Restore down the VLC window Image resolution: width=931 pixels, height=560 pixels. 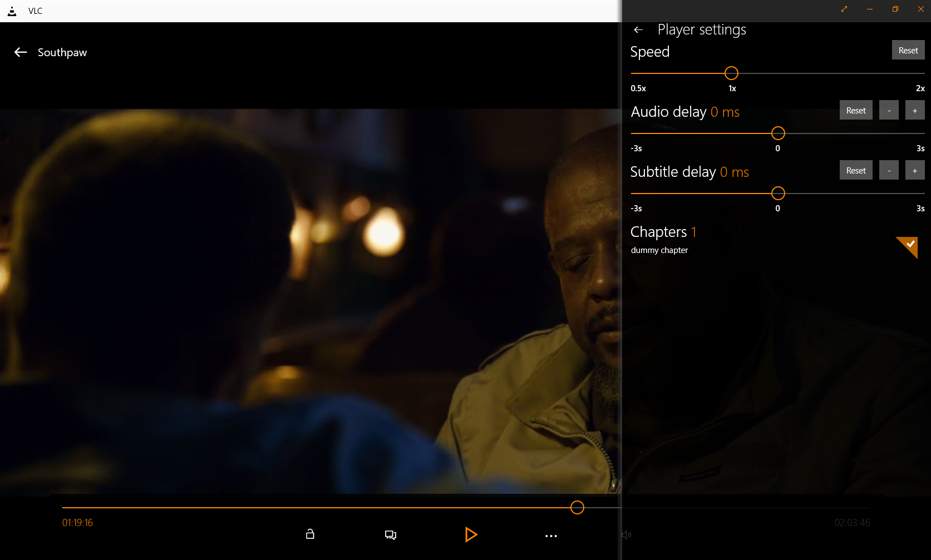pyautogui.click(x=895, y=9)
